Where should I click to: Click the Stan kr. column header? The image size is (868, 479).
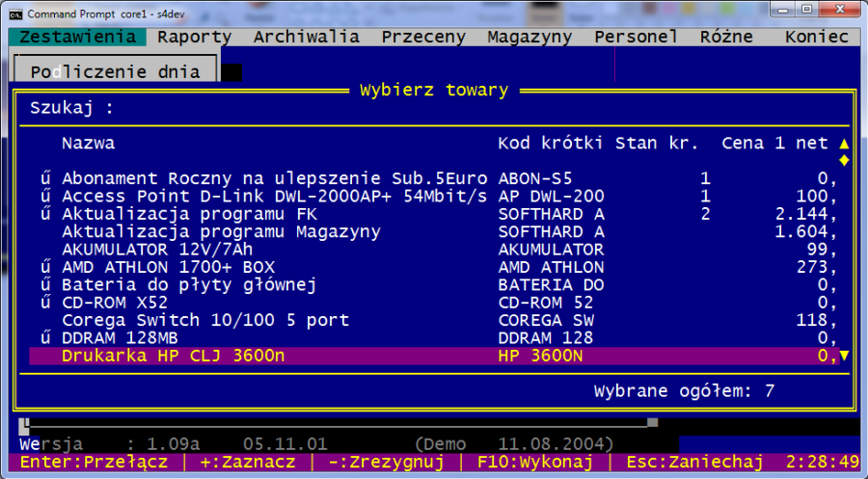click(x=657, y=143)
